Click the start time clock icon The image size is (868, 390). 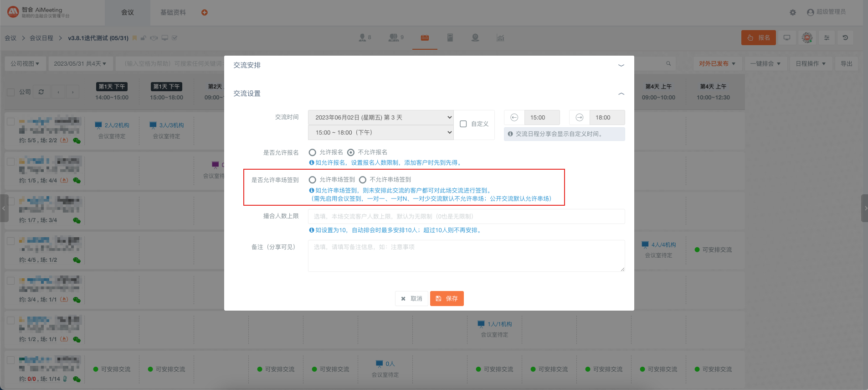[514, 118]
